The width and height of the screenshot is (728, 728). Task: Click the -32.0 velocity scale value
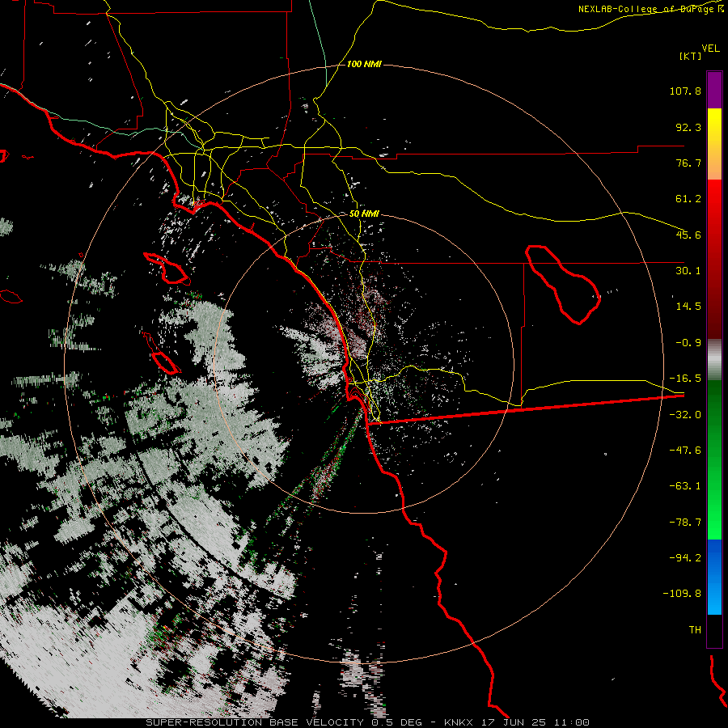pyautogui.click(x=685, y=415)
